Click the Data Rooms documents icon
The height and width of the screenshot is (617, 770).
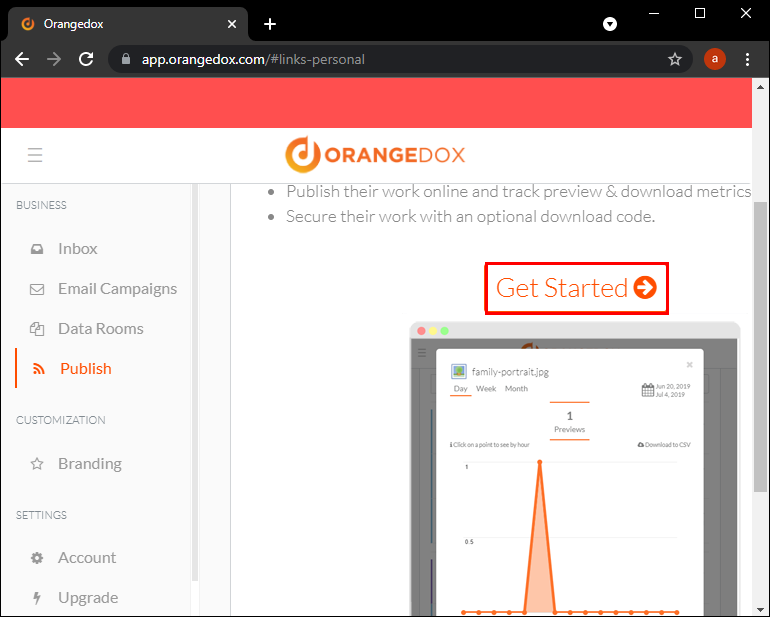[x=37, y=329]
